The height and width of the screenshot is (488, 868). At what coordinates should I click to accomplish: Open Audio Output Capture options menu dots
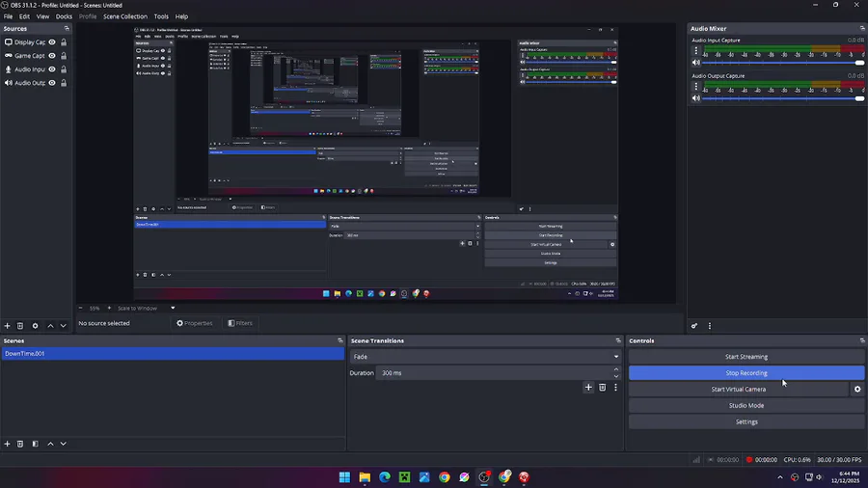tap(696, 86)
